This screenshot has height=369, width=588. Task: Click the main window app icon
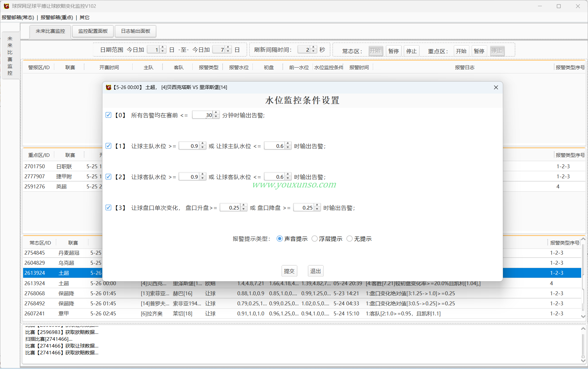tap(6, 6)
